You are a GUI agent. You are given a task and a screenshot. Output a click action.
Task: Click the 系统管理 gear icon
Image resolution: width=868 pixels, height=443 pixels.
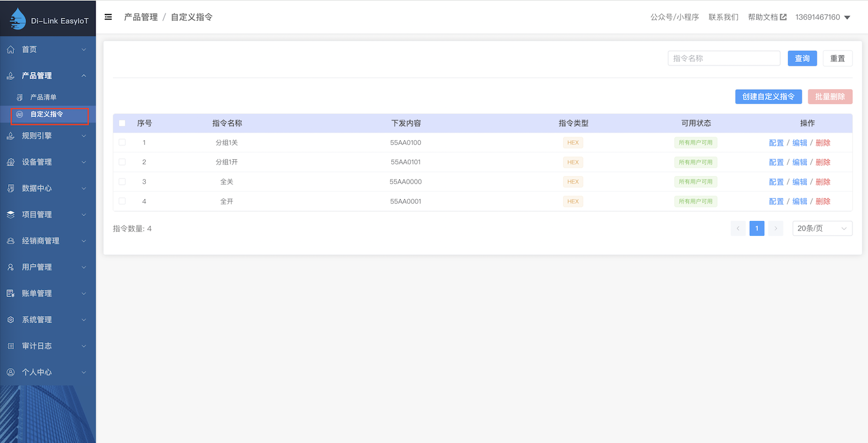point(10,320)
